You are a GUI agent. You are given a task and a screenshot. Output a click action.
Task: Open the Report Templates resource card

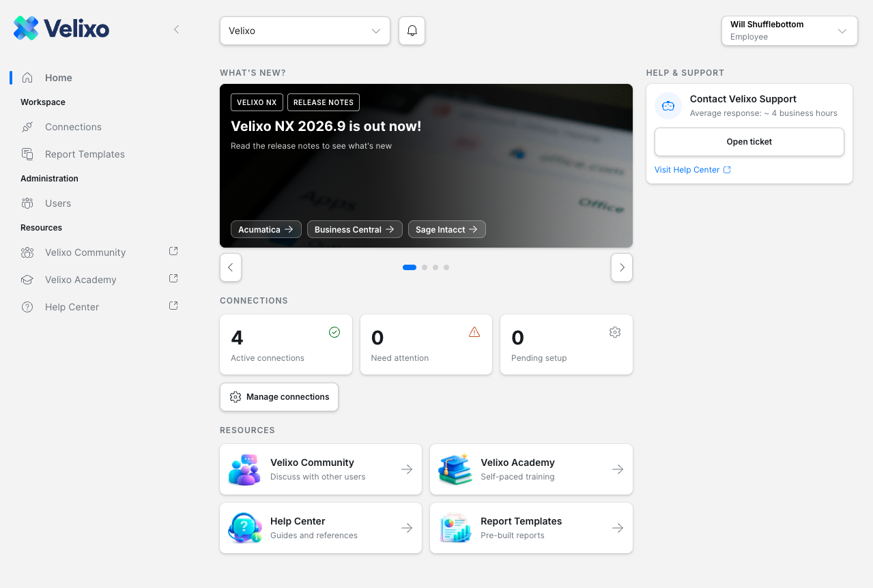click(x=531, y=528)
